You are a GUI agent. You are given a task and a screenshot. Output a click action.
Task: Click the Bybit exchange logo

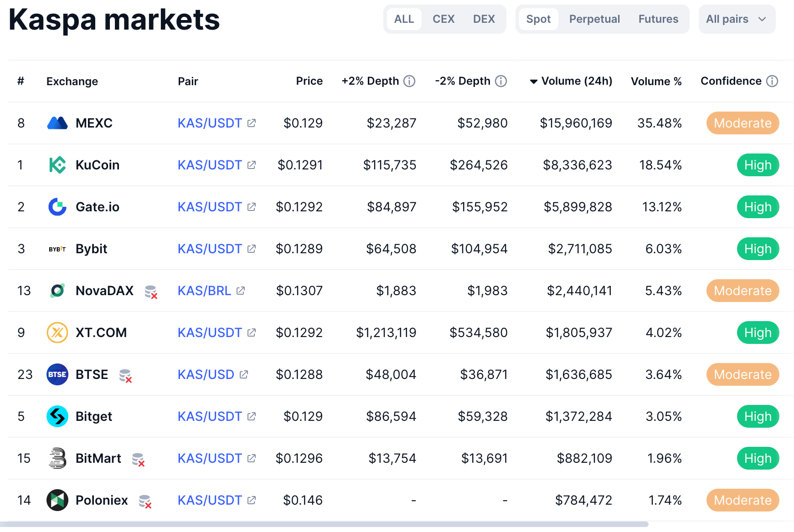(57, 249)
